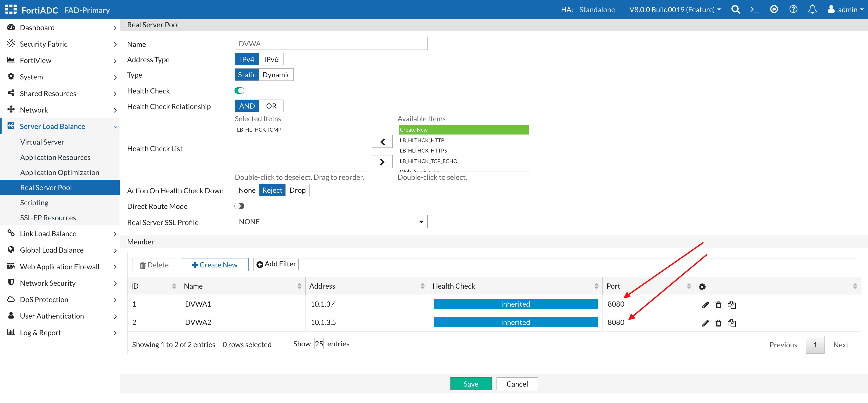Open the column settings gear icon

(x=702, y=286)
